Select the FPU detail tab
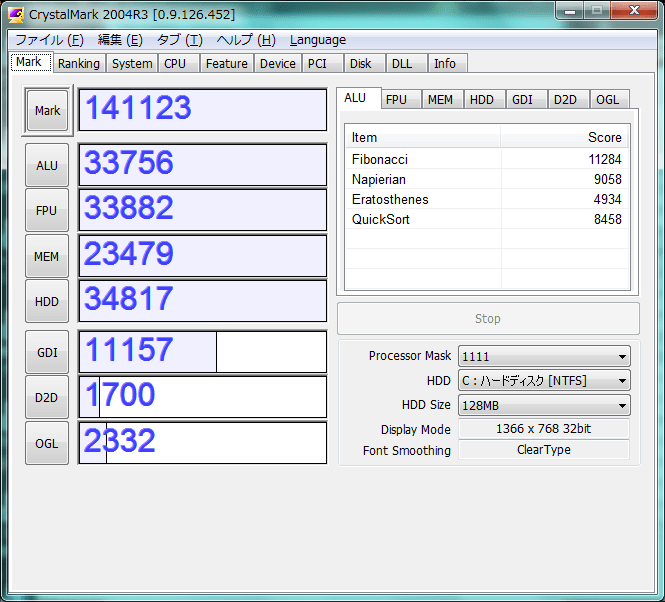The height and width of the screenshot is (602, 665). (x=401, y=100)
